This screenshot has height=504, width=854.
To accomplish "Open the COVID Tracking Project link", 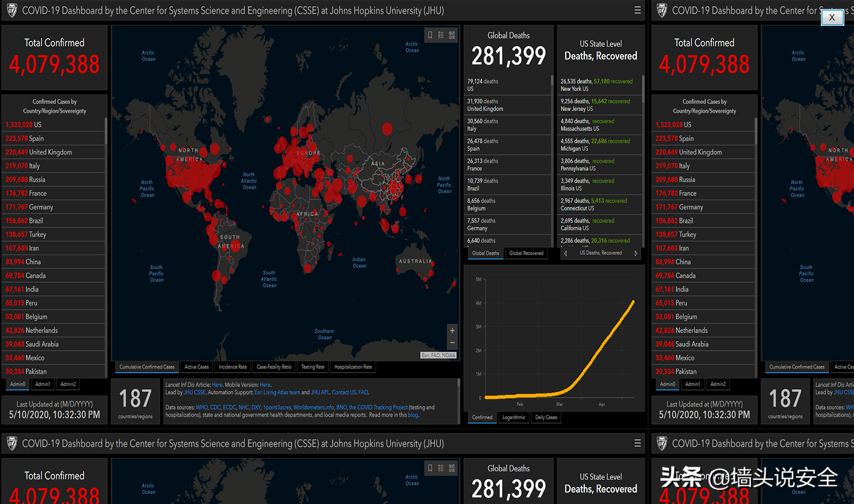I will click(379, 408).
